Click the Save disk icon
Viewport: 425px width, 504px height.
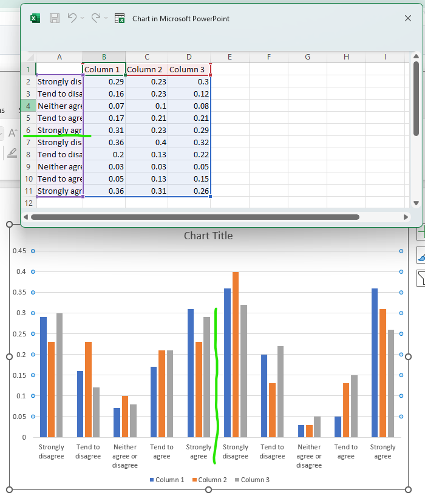[x=55, y=18]
